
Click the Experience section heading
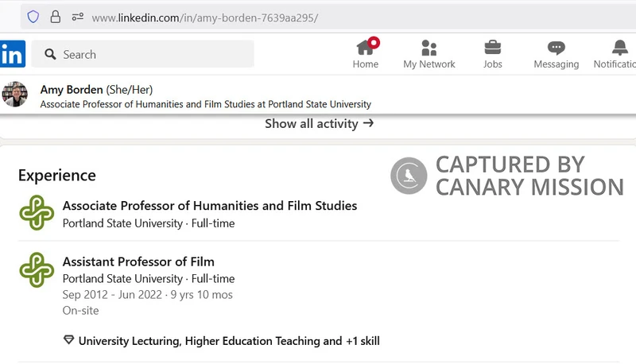coord(57,176)
